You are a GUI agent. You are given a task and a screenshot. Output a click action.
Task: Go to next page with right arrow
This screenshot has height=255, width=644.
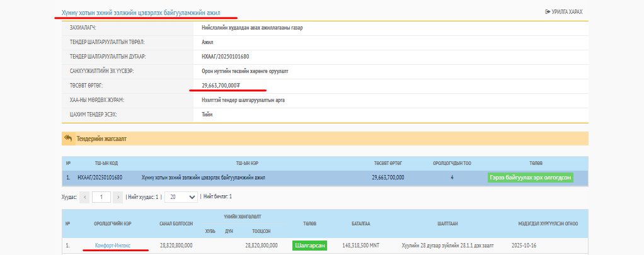(x=117, y=197)
